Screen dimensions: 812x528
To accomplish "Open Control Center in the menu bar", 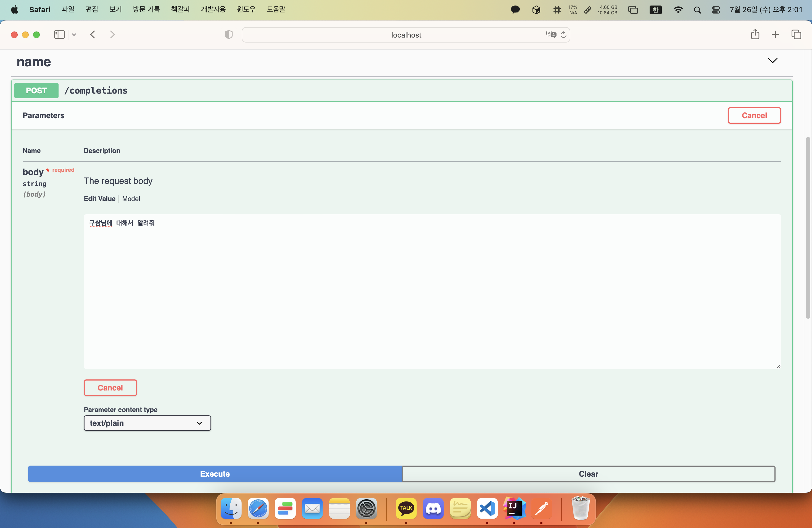I will [716, 10].
